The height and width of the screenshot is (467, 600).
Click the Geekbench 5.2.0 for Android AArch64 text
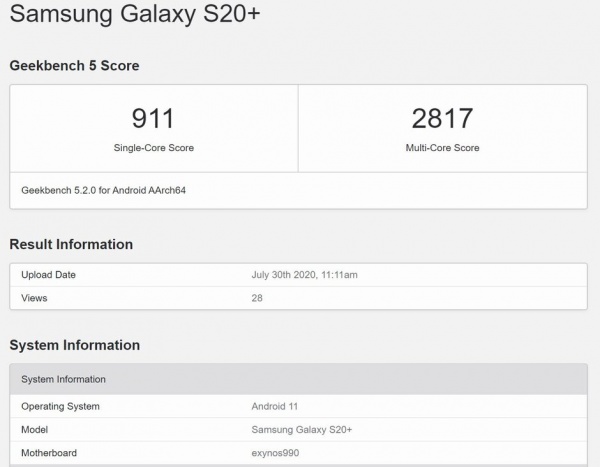point(103,190)
